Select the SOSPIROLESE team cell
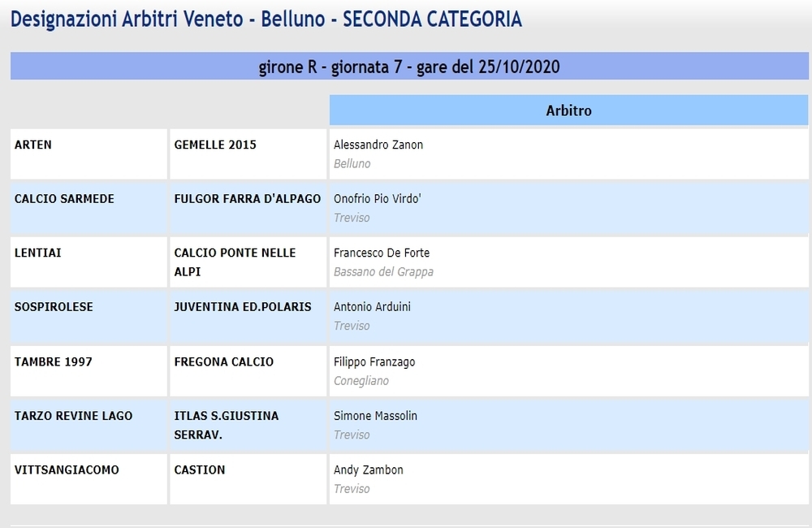 click(x=89, y=317)
